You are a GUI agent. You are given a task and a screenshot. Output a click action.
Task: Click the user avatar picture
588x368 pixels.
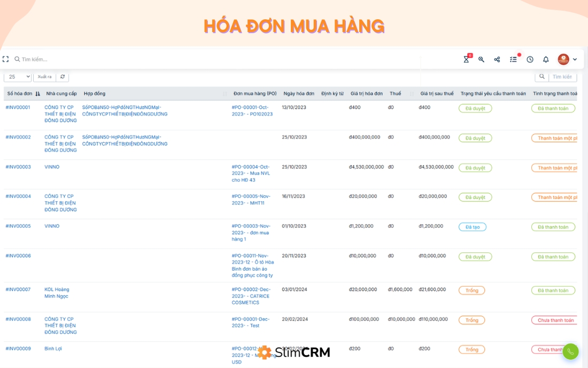click(563, 59)
